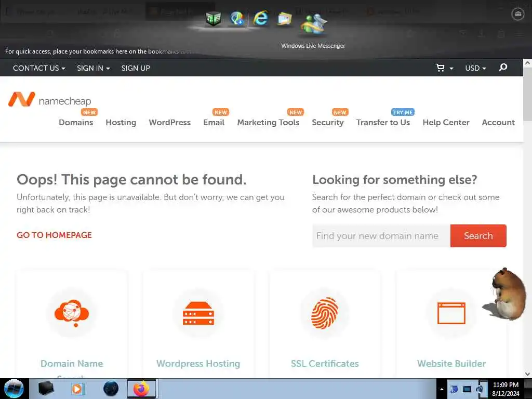Image resolution: width=532 pixels, height=399 pixels.
Task: Click the volume speaker tray icon
Action: 479,389
